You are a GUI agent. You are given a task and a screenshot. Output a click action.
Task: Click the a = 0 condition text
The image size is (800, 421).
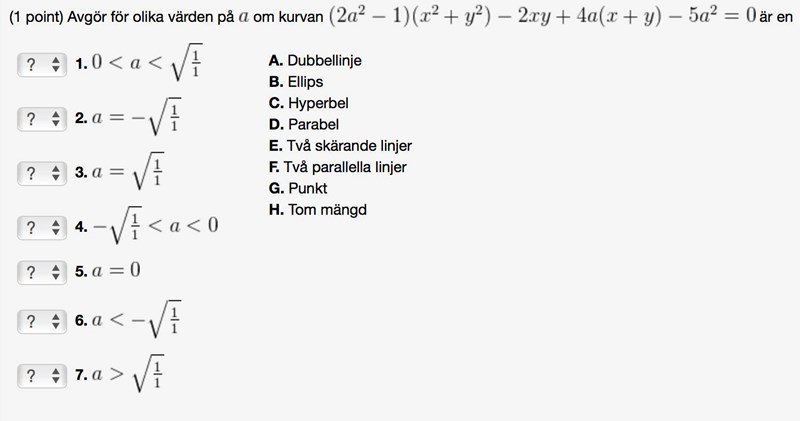(x=115, y=271)
